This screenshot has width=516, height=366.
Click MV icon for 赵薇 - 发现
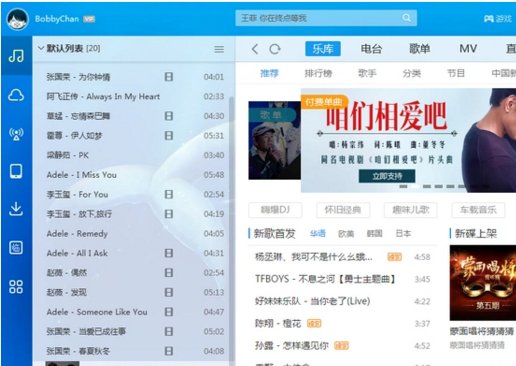(x=169, y=292)
